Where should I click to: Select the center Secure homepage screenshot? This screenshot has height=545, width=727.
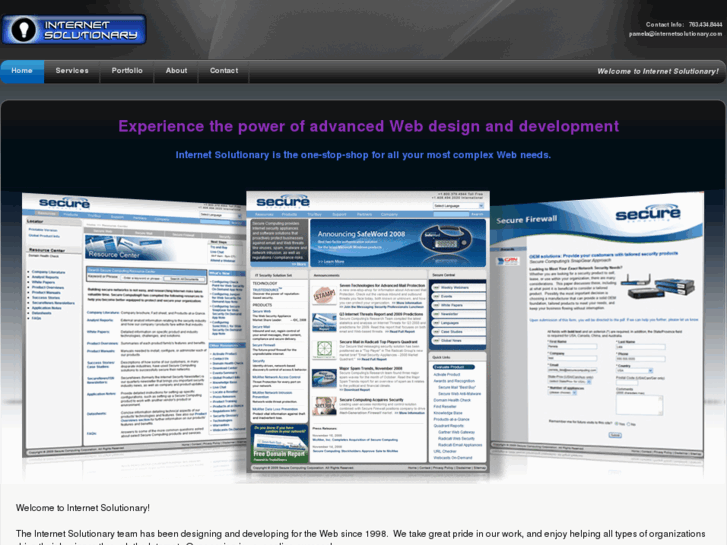click(x=368, y=332)
